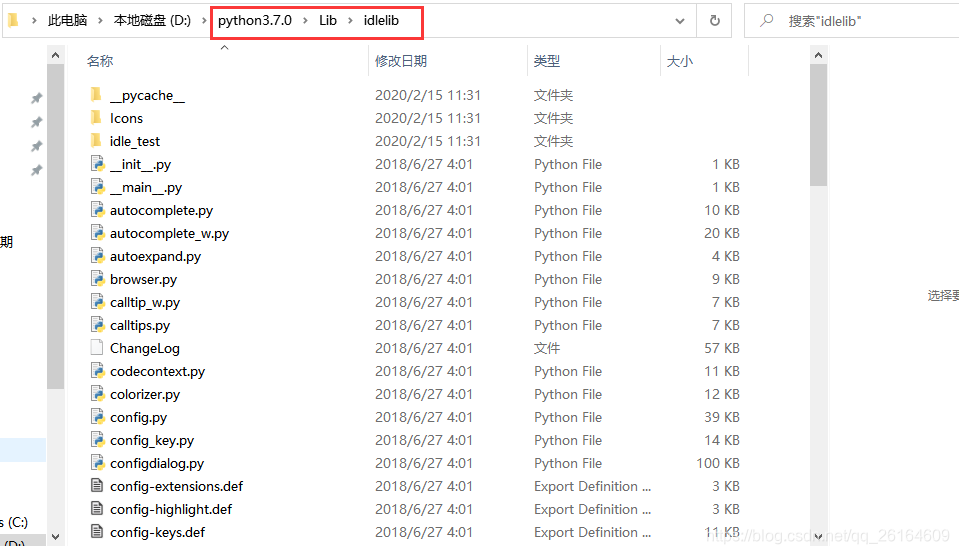The height and width of the screenshot is (554, 959).
Task: Click the codecontext.py file icon
Action: 97,371
